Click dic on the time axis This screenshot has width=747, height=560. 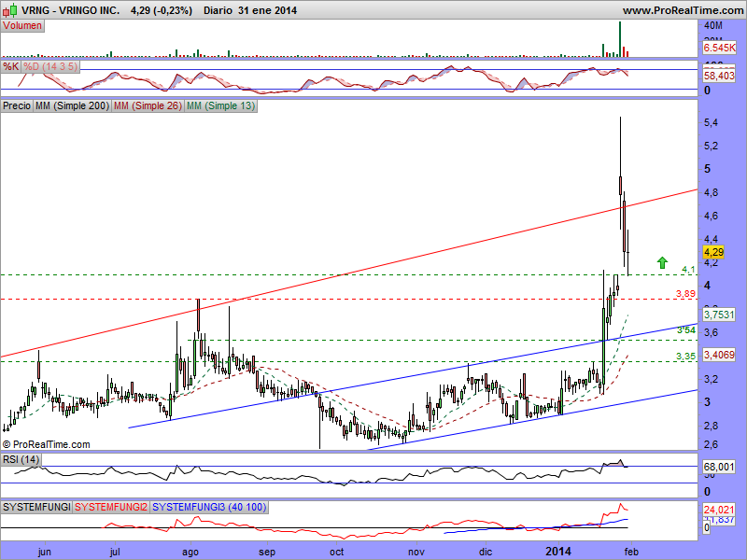tap(486, 552)
